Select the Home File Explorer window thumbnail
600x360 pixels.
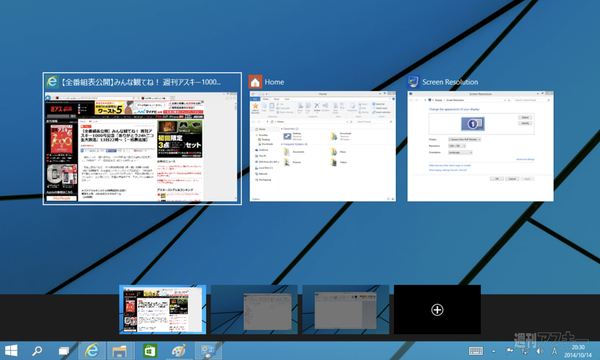coord(323,146)
